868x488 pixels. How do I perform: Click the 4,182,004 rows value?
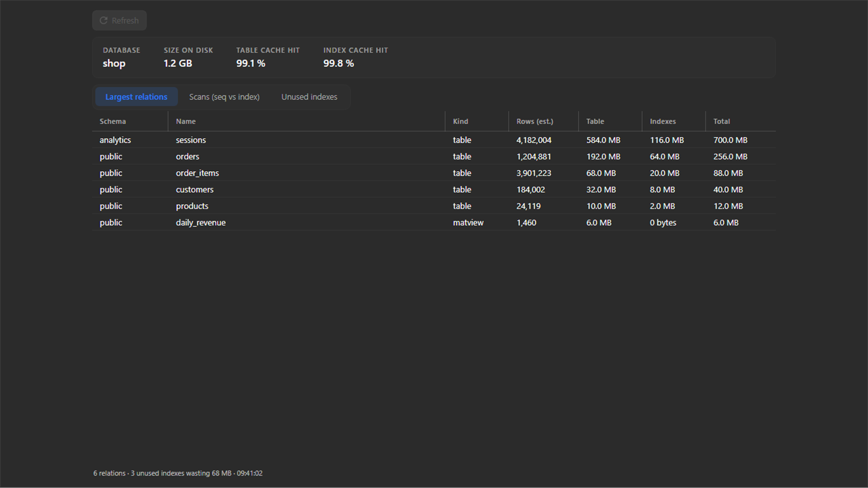click(x=534, y=140)
